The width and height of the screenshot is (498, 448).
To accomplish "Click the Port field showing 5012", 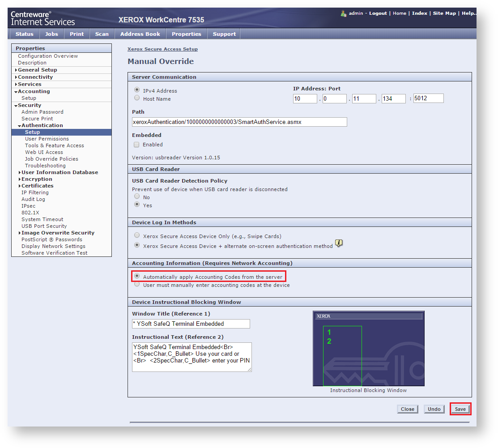I will (429, 98).
